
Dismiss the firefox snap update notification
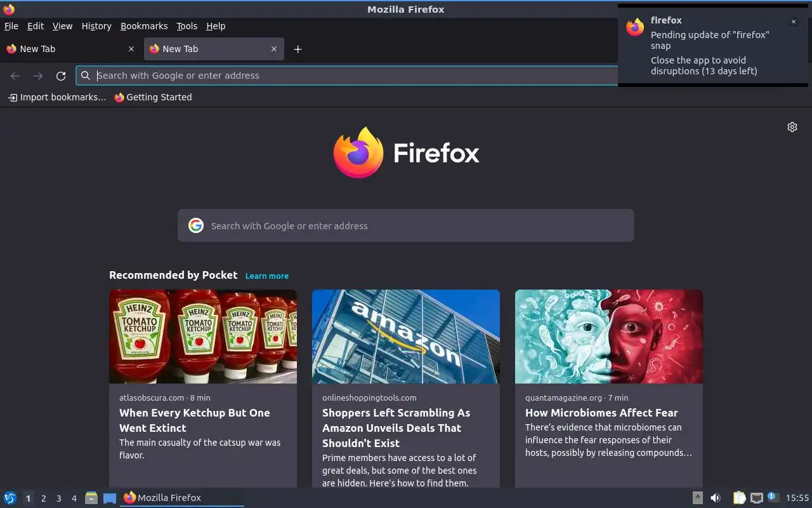[x=793, y=22]
